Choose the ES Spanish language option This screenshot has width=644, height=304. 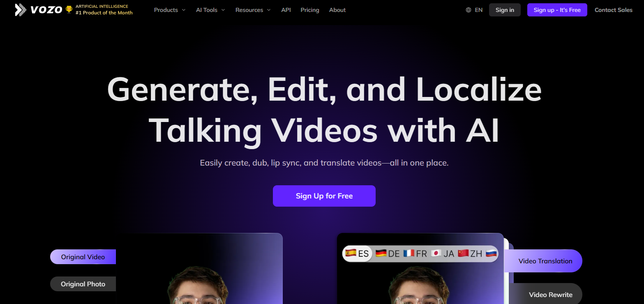(357, 253)
